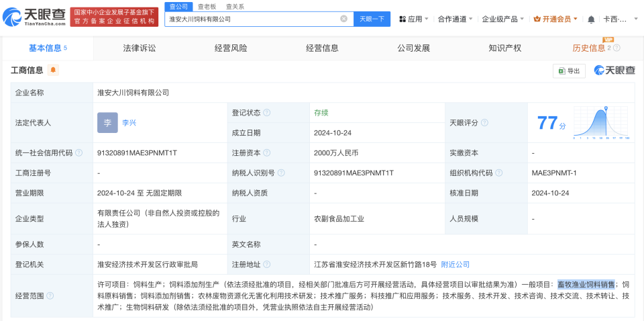Click help icon next to 组织机构代码
This screenshot has width=644, height=321.
[498, 173]
